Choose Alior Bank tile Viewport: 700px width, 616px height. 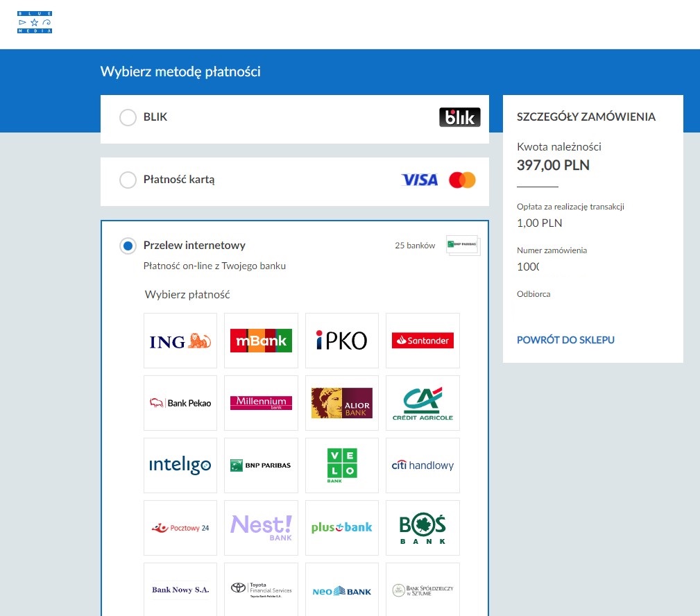coord(342,403)
